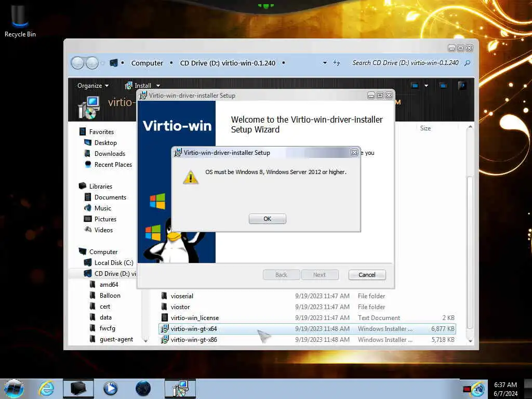
Task: Open the Balloon folder in the tree
Action: tap(110, 296)
